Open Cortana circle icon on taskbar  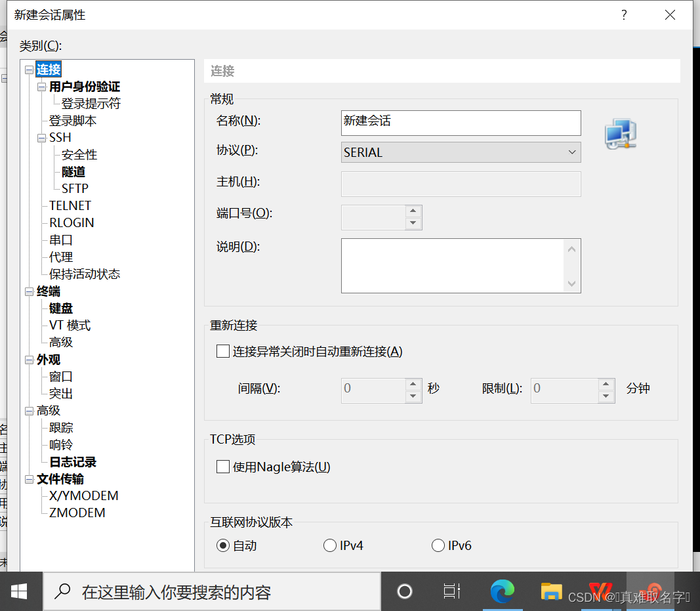(x=405, y=591)
